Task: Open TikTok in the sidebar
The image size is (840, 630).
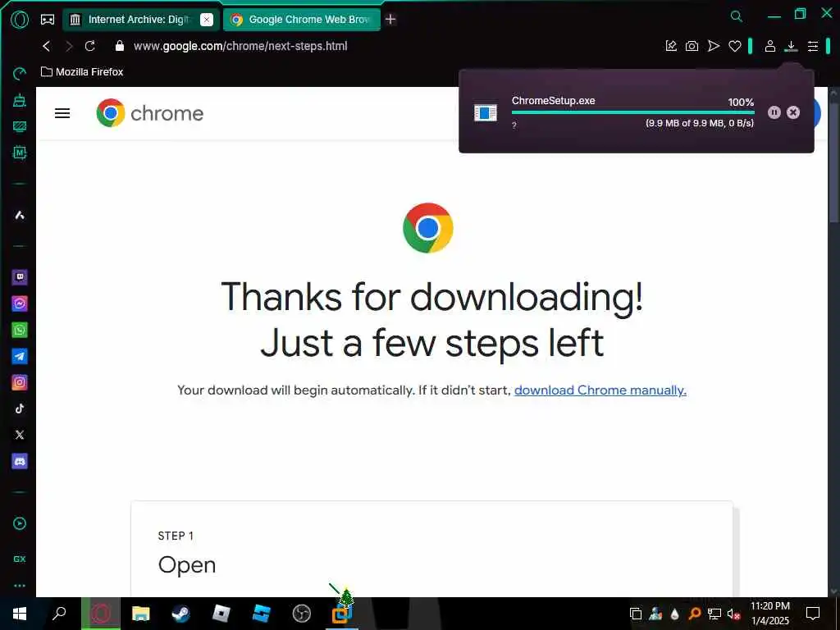Action: pos(20,409)
